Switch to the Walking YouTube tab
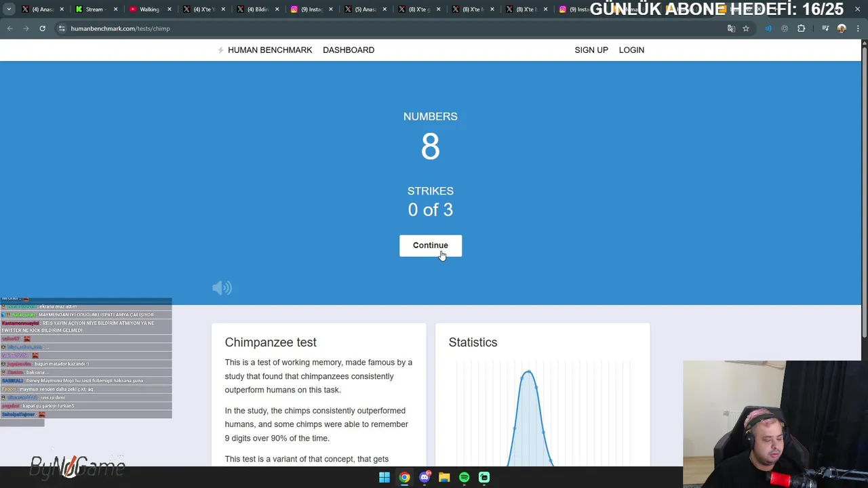Screen dimensions: 868x488 click(151, 9)
